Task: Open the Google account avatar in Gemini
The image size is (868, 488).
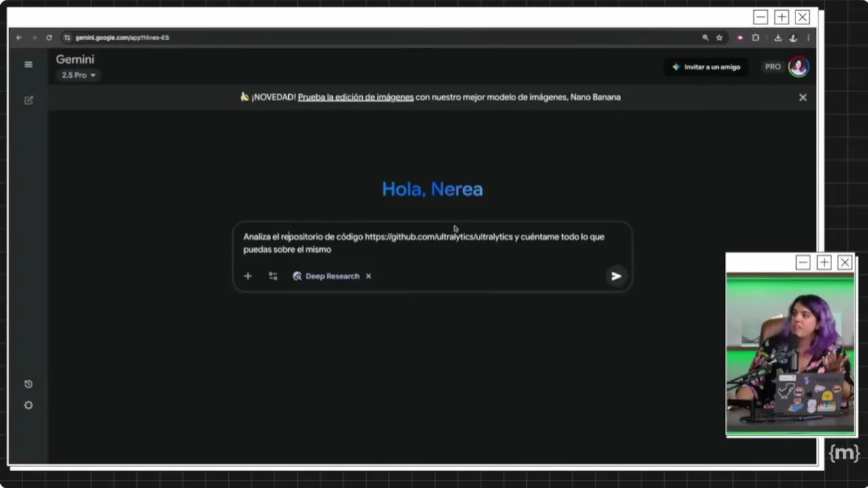Action: click(x=798, y=66)
